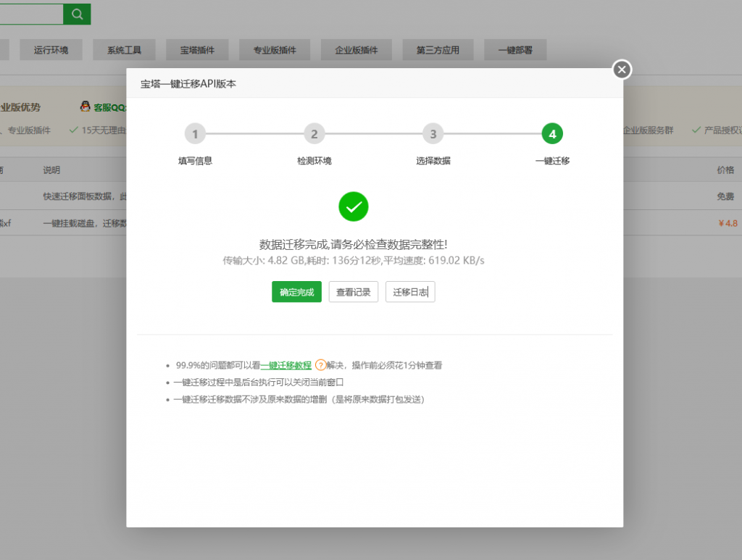This screenshot has width=742, height=560.
Task: Click the 确定完成 confirm button
Action: [296, 292]
